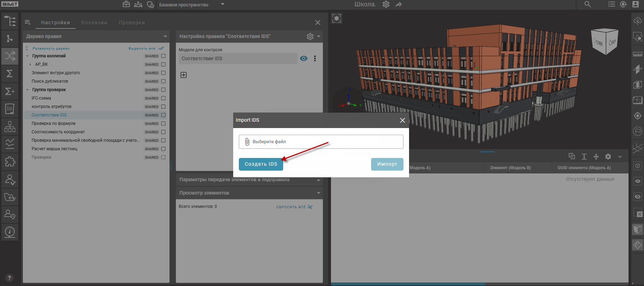The height and width of the screenshot is (286, 644).
Task: Open the gauge dashboard tool in sidebar
Action: 10,232
